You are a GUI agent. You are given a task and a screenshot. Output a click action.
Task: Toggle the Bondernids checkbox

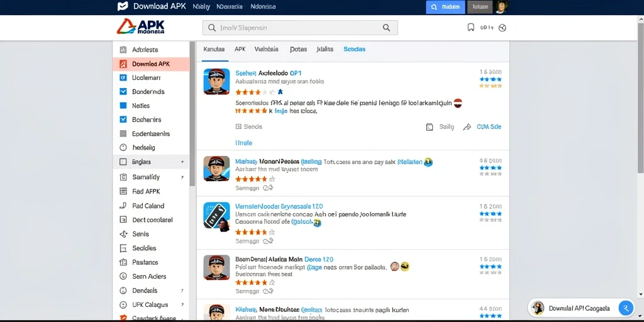click(123, 92)
